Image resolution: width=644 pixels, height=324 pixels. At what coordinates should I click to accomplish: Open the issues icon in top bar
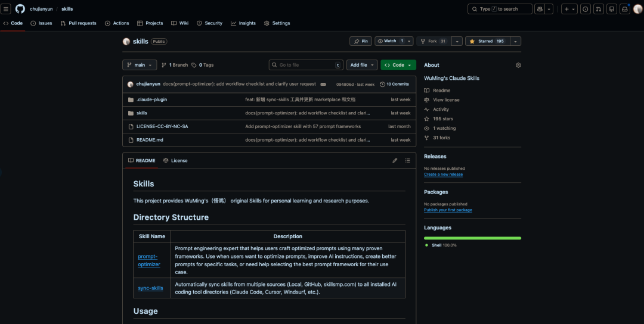[x=586, y=8]
